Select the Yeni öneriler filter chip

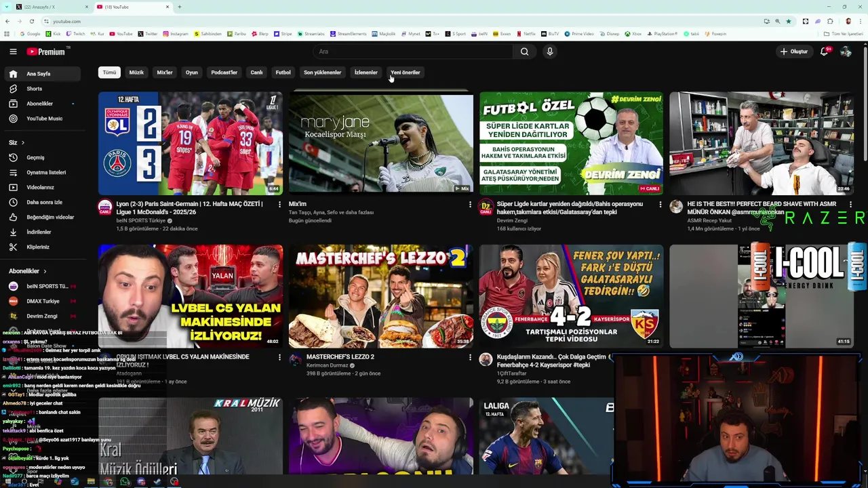pyautogui.click(x=406, y=73)
